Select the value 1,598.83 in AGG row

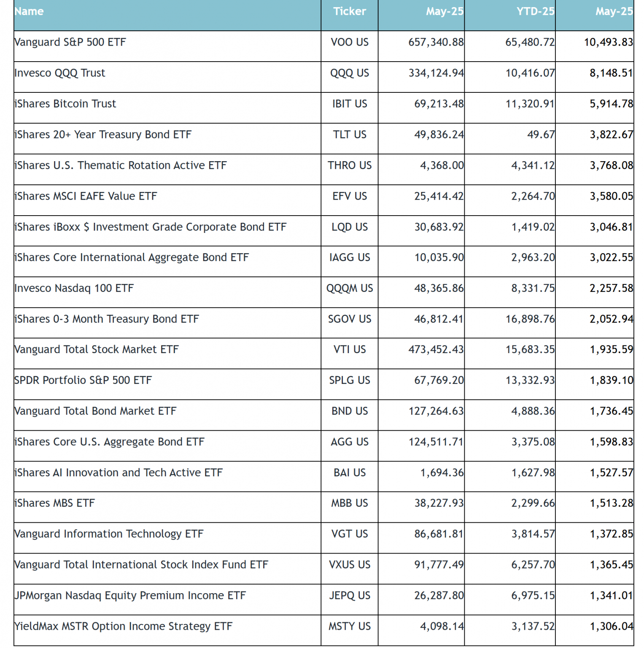click(611, 442)
